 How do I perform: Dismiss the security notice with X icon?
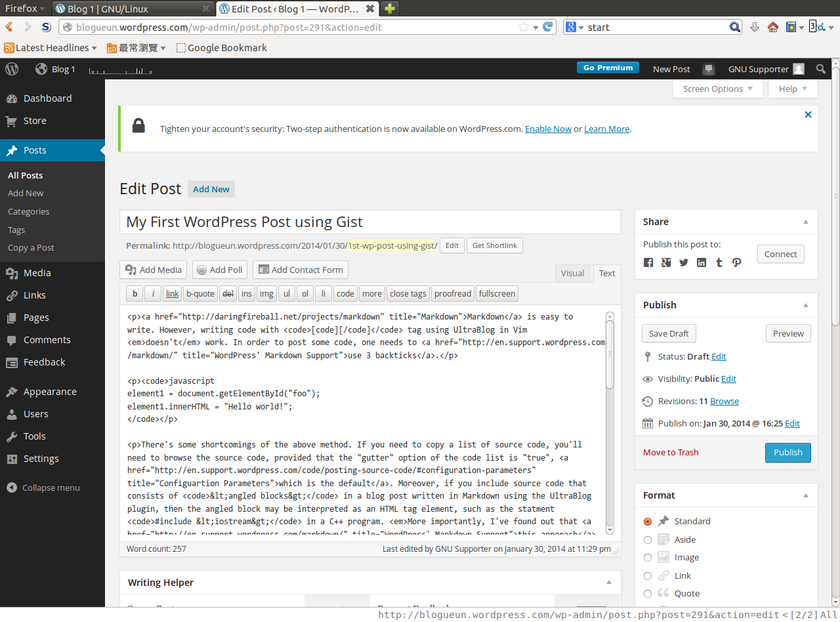point(808,115)
